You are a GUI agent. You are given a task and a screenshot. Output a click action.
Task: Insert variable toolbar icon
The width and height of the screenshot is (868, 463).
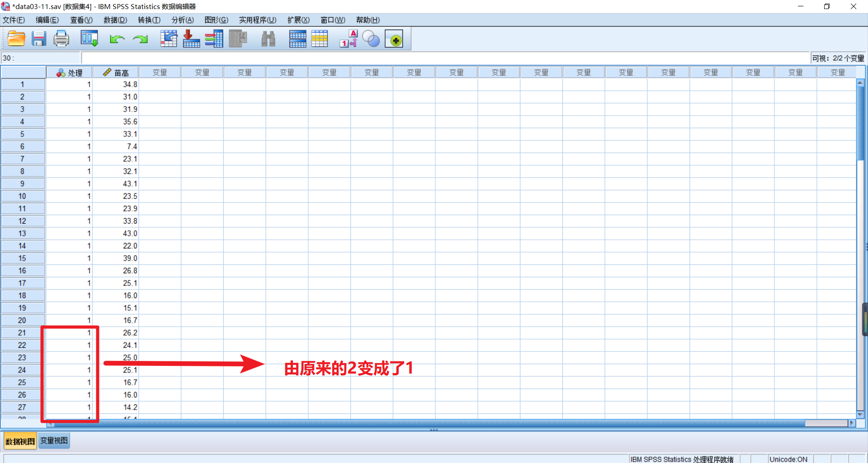[320, 39]
